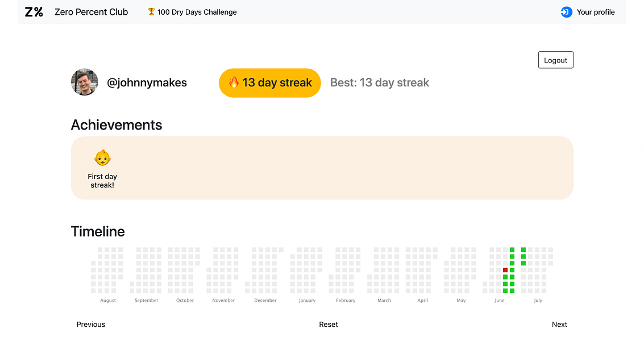The width and height of the screenshot is (644, 341).
Task: Advance to Next timeline period
Action: [559, 325]
